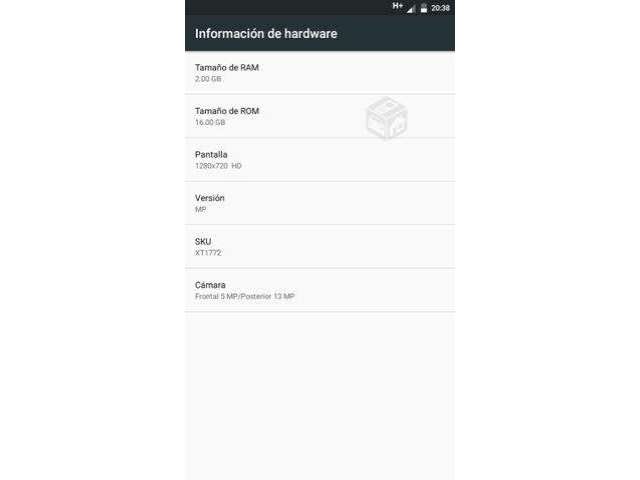Tap the Frontal 5 MP/Posterior 13 MP text

[245, 296]
